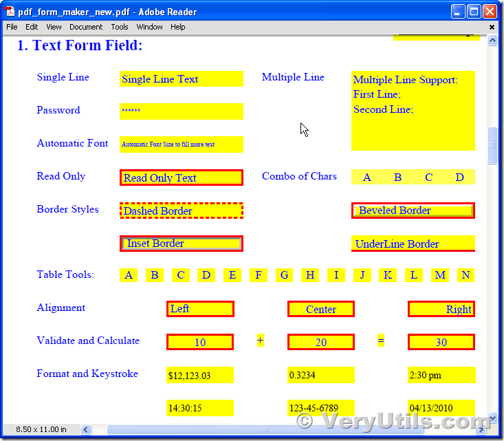Open the Tools menu

(120, 27)
